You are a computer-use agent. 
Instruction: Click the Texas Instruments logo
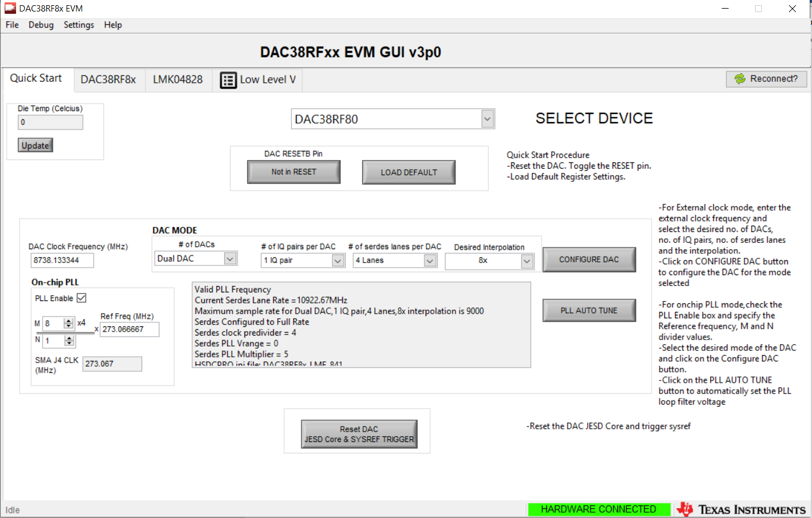pos(742,509)
